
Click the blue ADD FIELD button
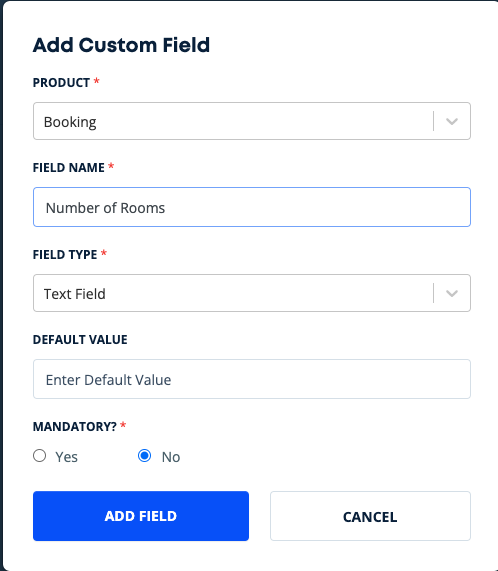(x=141, y=516)
